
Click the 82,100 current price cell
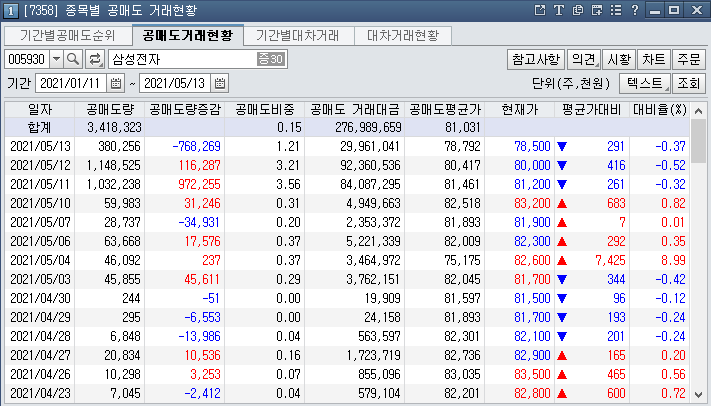[x=520, y=337]
